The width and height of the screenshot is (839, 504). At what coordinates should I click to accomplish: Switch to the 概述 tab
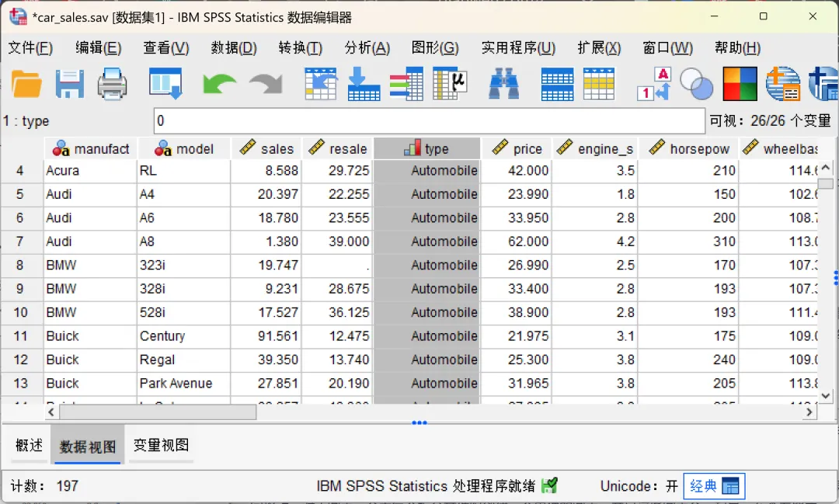(29, 445)
